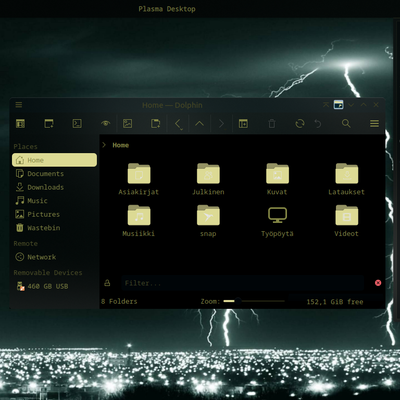
Task: Select the Lataukset folder
Action: pos(346,179)
